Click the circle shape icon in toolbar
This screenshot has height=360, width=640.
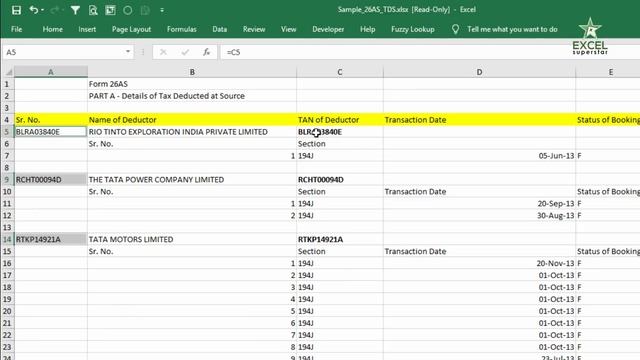128,10
